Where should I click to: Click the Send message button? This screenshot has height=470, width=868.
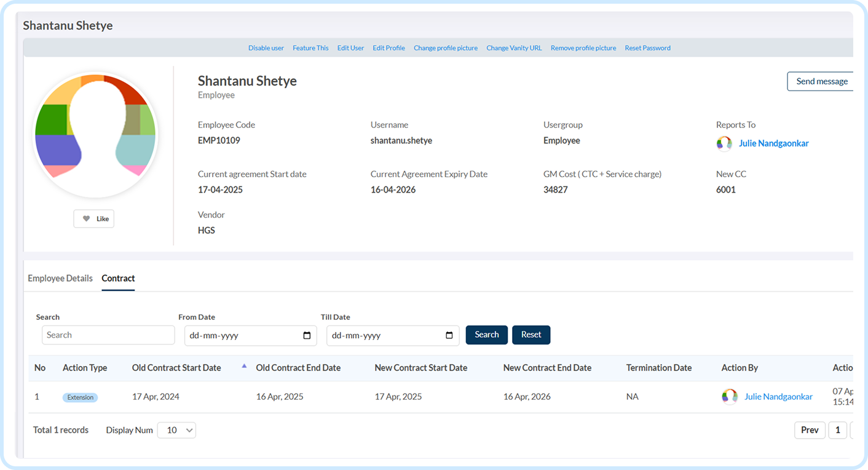pyautogui.click(x=821, y=81)
